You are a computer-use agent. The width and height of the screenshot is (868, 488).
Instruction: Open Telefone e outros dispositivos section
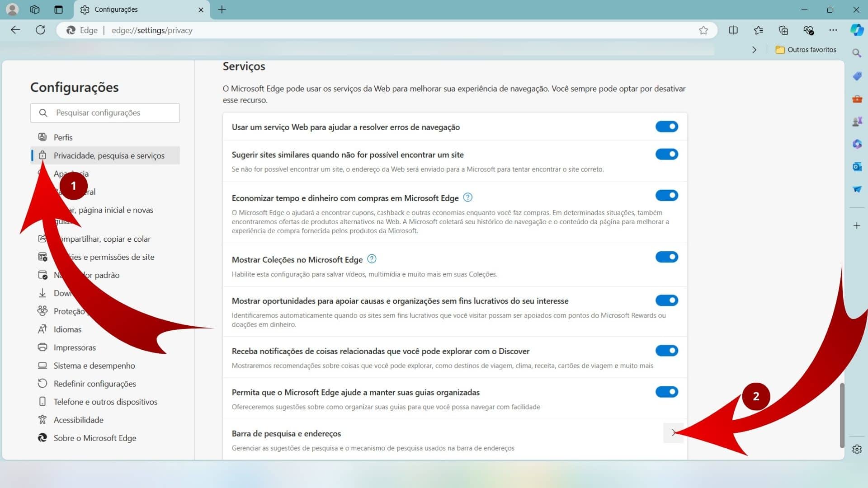point(105,402)
